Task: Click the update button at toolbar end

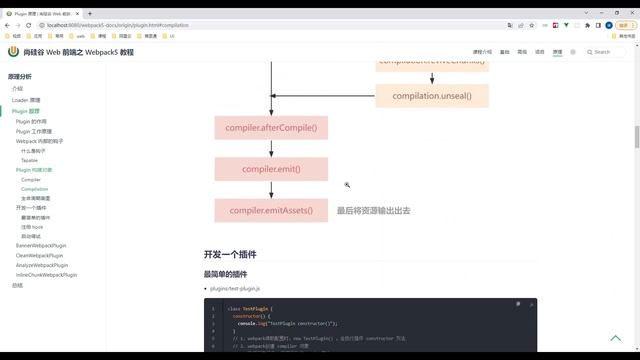Action: pyautogui.click(x=626, y=25)
